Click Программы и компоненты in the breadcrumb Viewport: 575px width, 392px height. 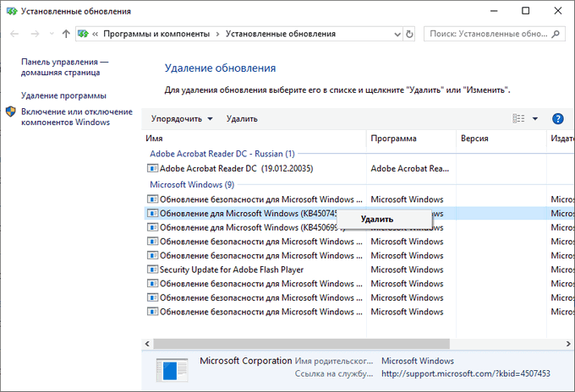pyautogui.click(x=156, y=34)
